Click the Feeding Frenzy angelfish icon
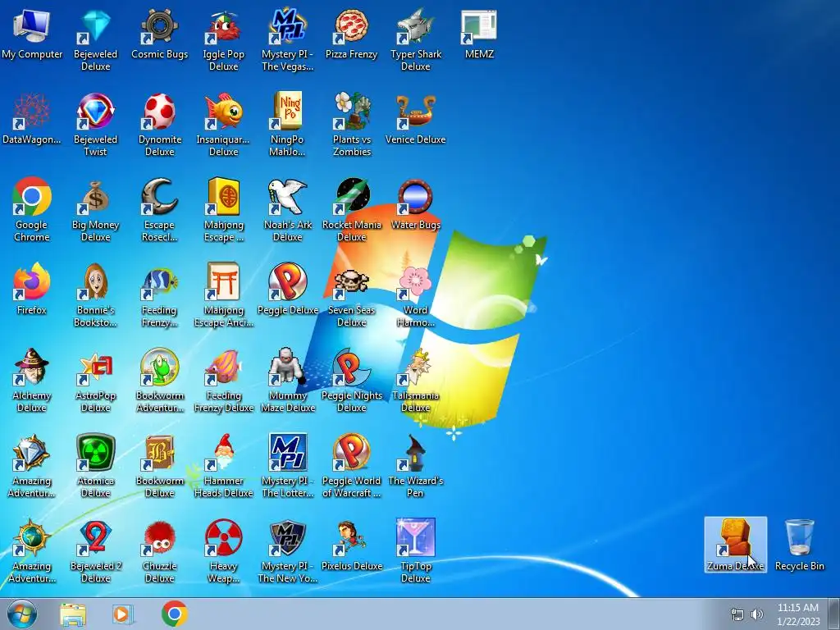 pos(160,282)
